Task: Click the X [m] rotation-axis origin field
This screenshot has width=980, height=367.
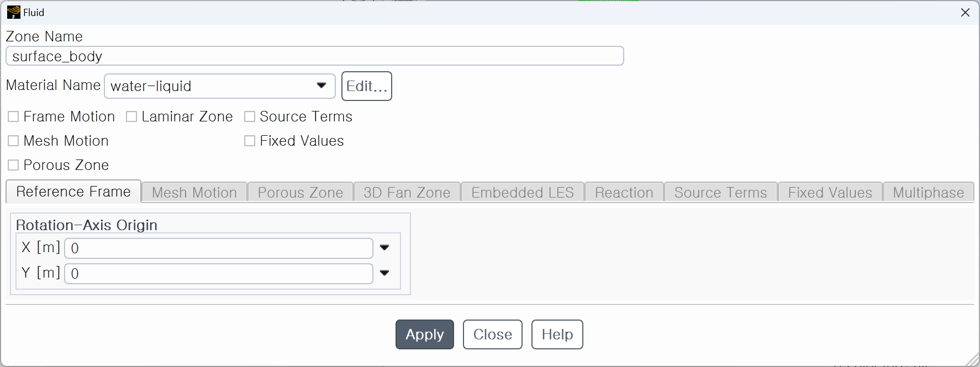Action: point(219,248)
